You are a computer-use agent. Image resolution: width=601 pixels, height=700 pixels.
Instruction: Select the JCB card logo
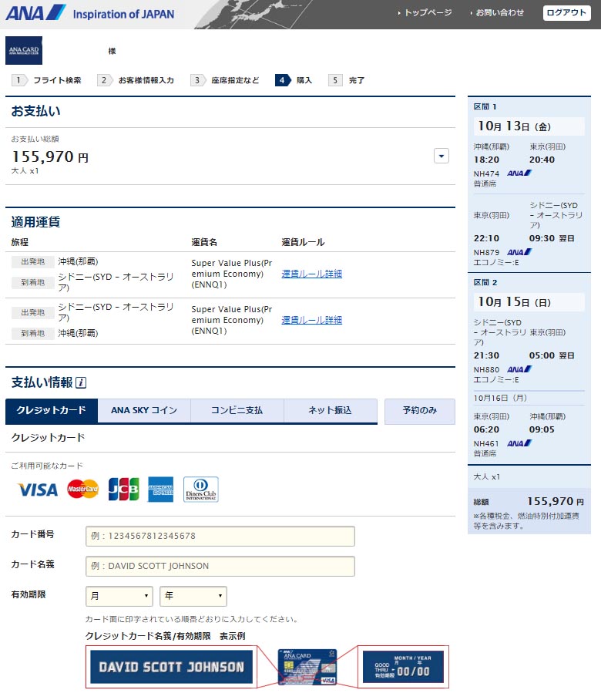123,490
